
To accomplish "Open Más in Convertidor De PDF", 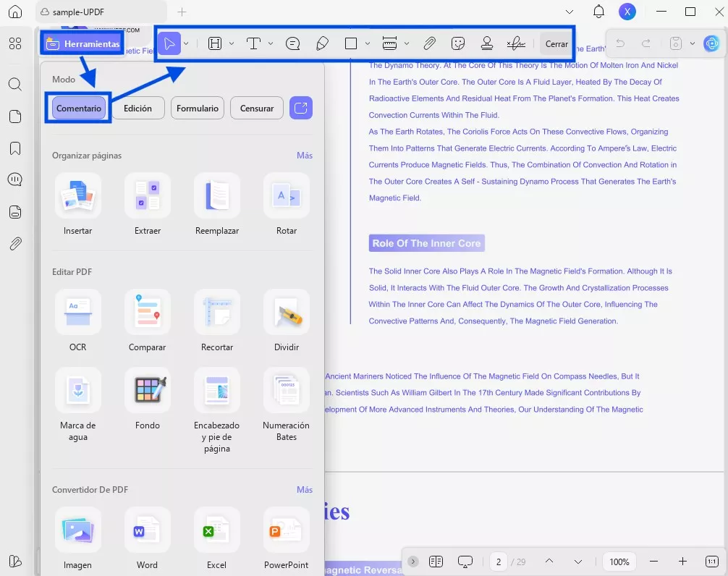I will (305, 490).
